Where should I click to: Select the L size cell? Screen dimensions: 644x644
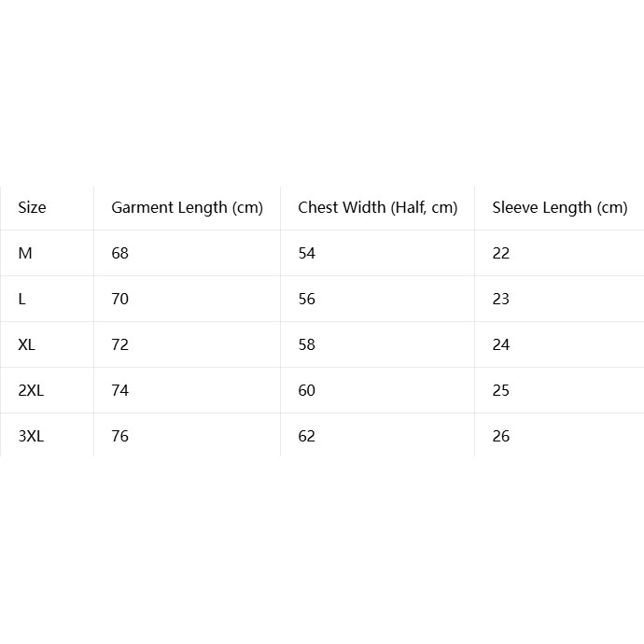click(22, 299)
